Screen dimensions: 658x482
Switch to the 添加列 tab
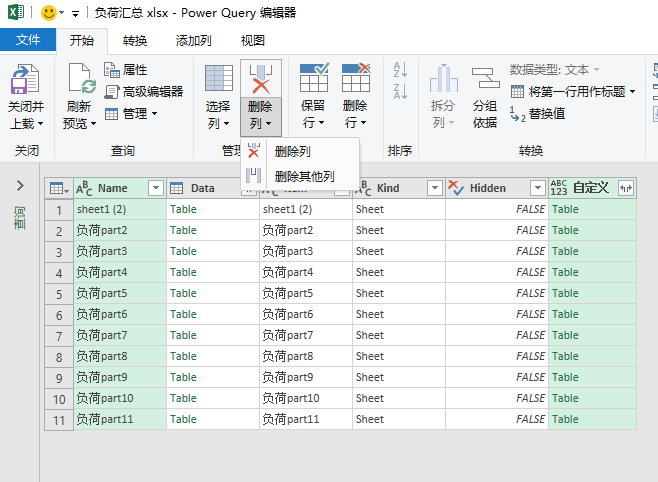pyautogui.click(x=193, y=40)
